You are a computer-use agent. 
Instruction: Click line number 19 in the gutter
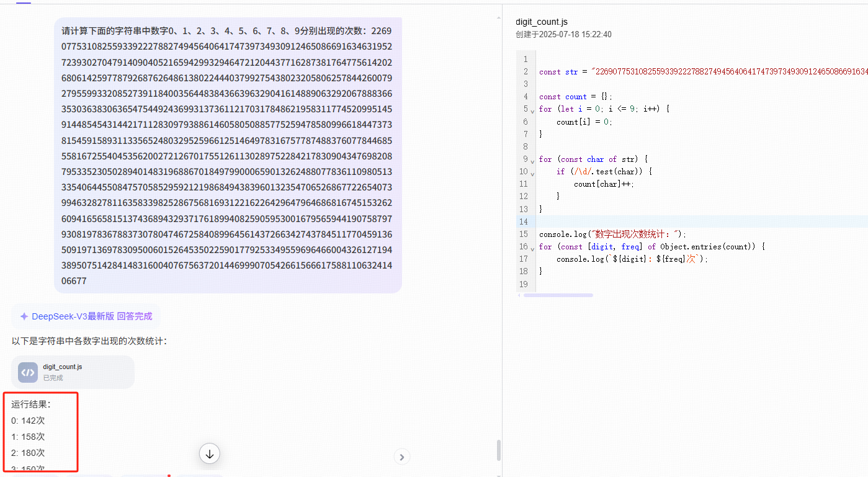(x=523, y=284)
